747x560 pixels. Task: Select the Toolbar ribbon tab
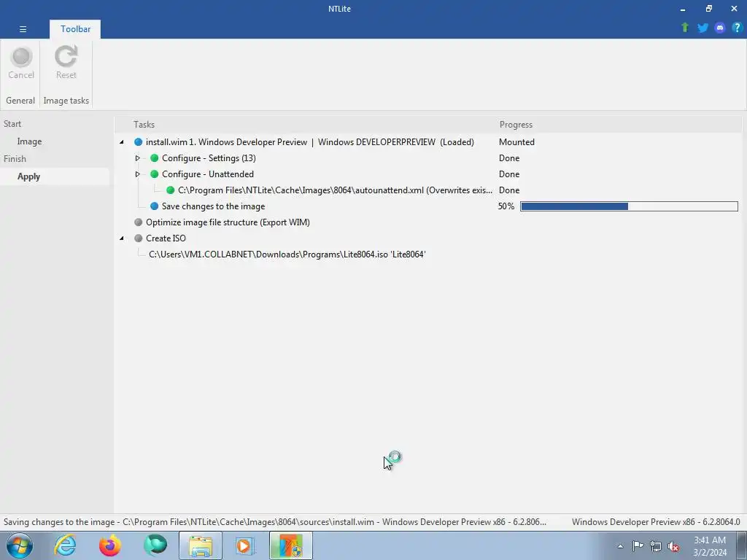(x=75, y=29)
